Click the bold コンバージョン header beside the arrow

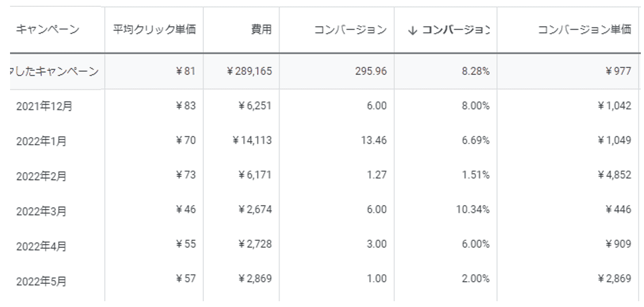[455, 30]
